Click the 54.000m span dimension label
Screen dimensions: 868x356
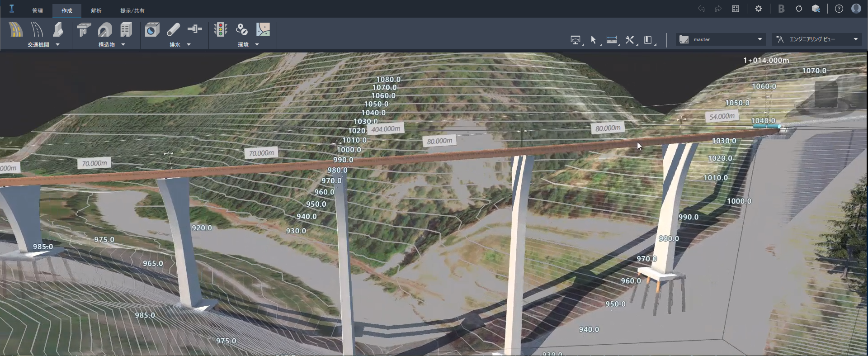pyautogui.click(x=722, y=116)
